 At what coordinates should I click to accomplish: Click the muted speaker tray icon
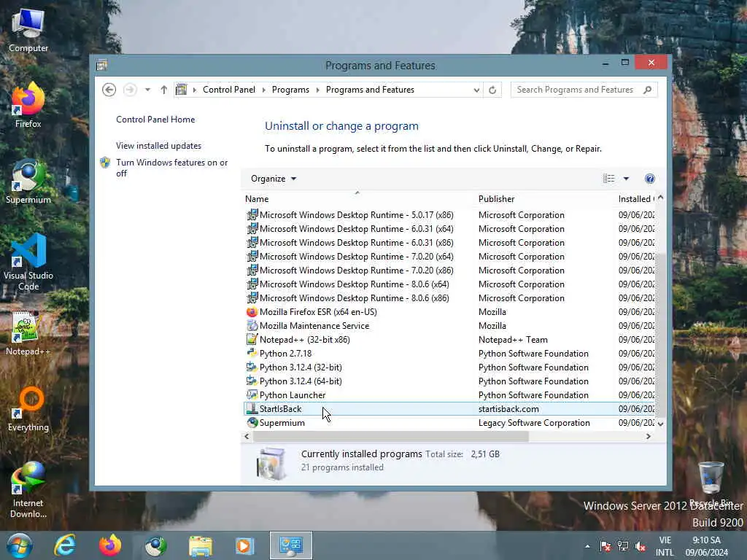(x=640, y=546)
